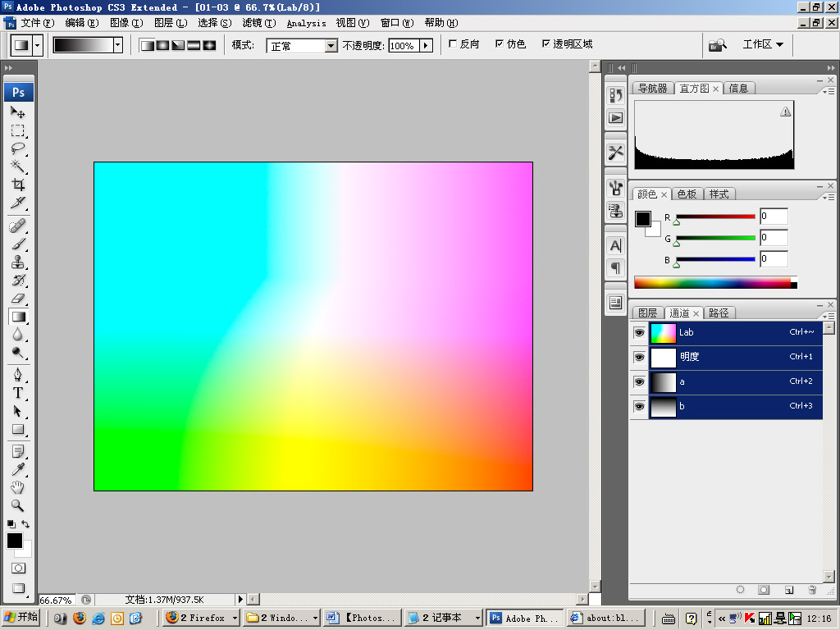Open the opacity slider arrow
Screen dimensions: 840x630
click(x=426, y=46)
